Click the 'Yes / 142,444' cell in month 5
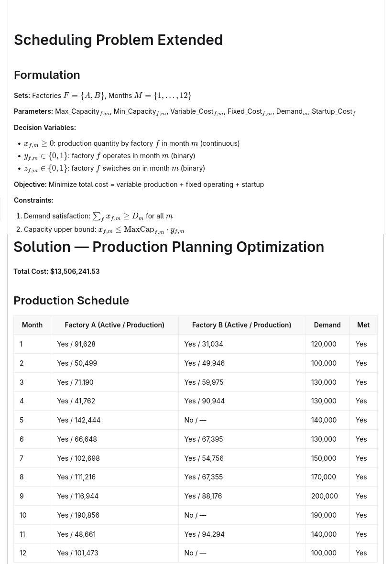 pos(114,420)
